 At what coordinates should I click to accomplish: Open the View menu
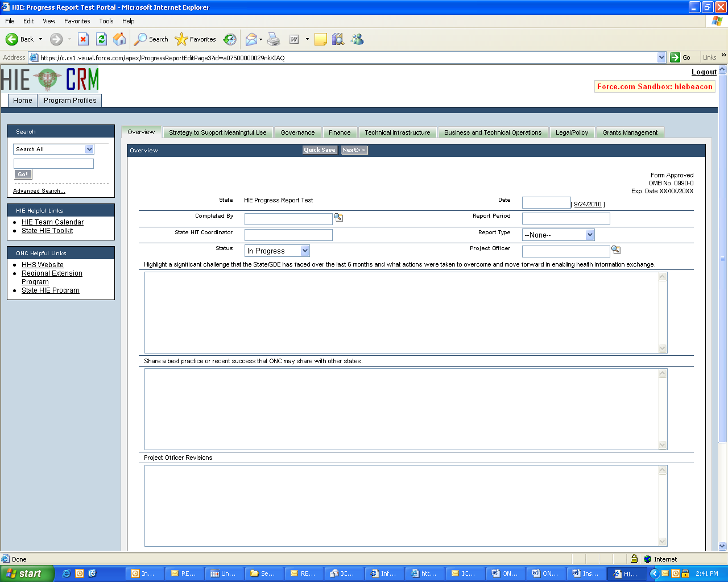point(49,21)
